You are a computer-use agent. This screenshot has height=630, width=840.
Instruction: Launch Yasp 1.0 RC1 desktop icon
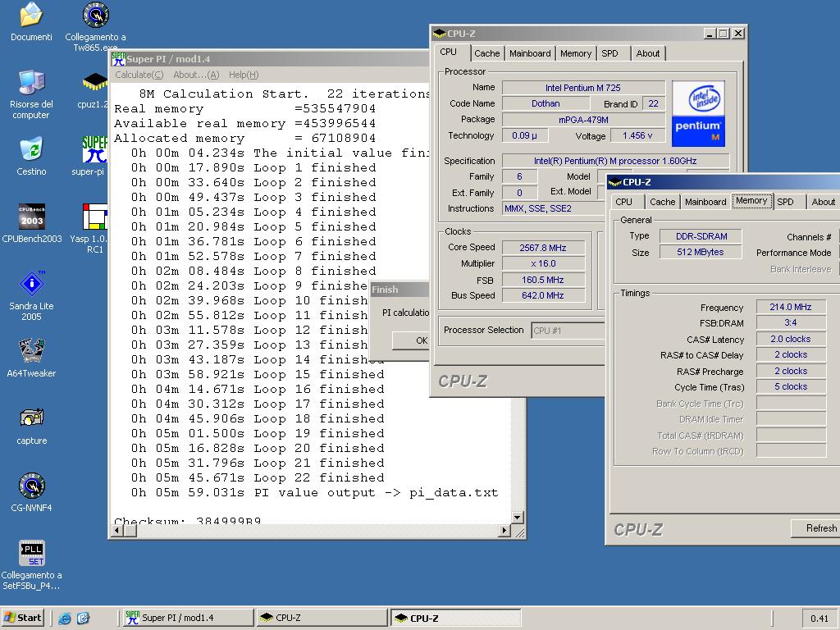pos(95,217)
